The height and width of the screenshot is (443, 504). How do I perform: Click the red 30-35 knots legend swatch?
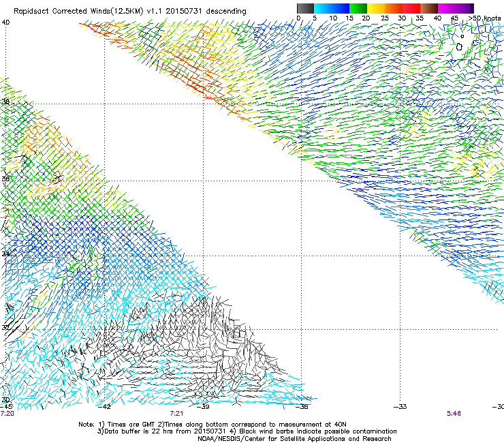(x=411, y=8)
